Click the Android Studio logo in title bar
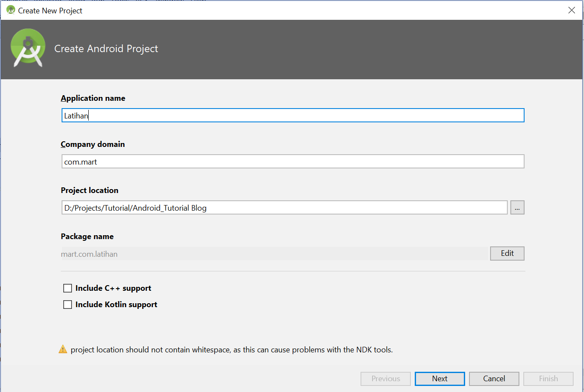 pyautogui.click(x=10, y=10)
